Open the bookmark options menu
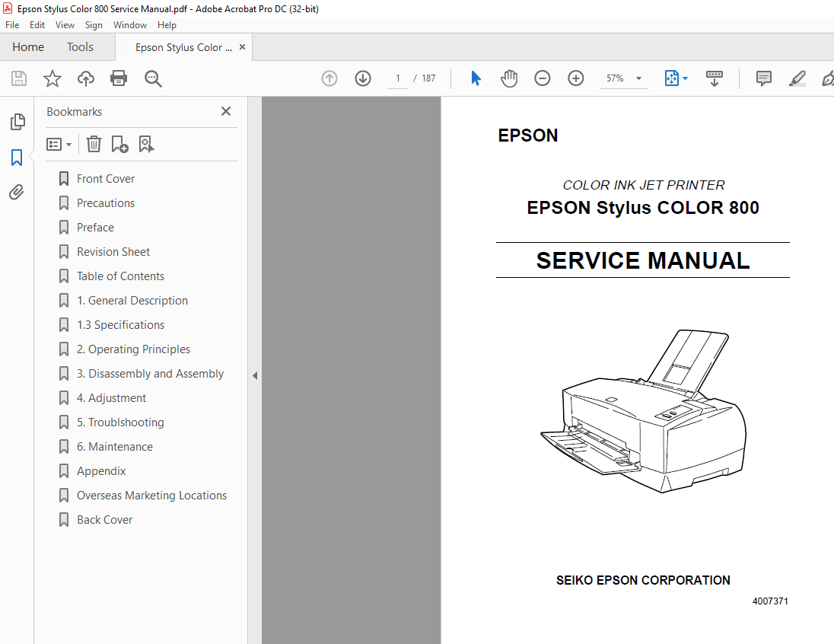 point(59,144)
